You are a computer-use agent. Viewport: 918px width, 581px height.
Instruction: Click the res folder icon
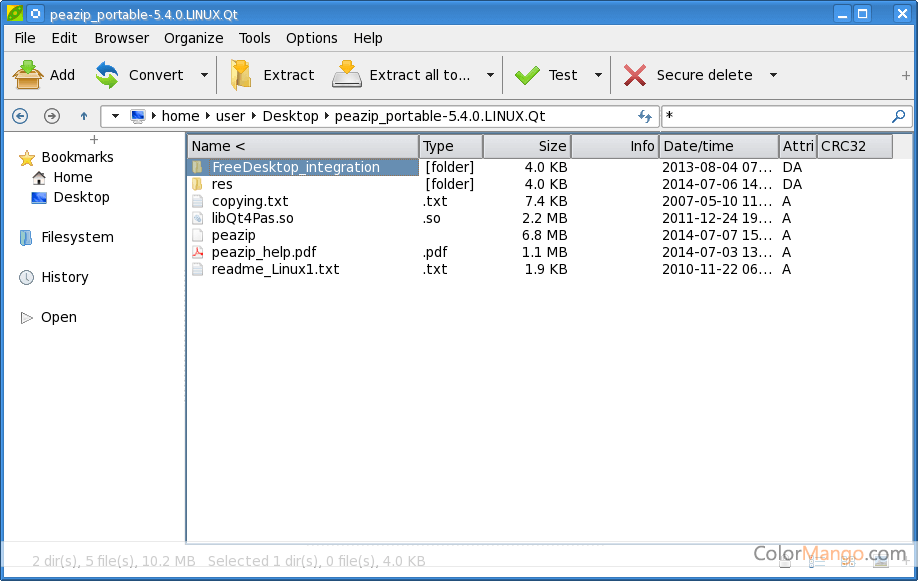pos(197,184)
